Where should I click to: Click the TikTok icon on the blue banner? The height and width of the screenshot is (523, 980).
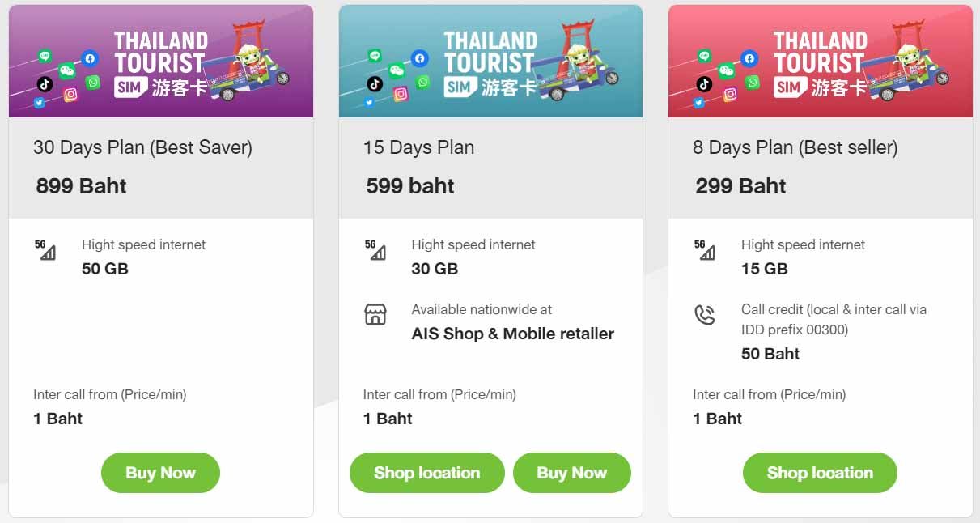click(x=374, y=83)
